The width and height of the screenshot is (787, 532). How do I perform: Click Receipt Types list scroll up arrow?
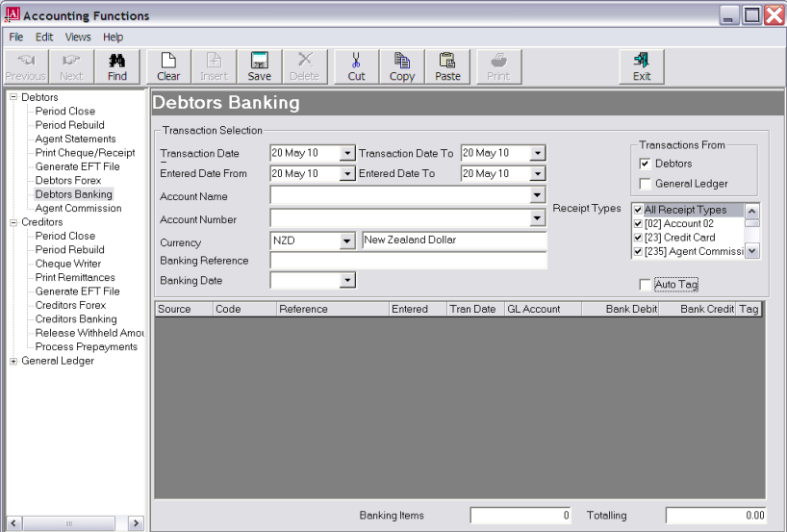click(x=751, y=212)
